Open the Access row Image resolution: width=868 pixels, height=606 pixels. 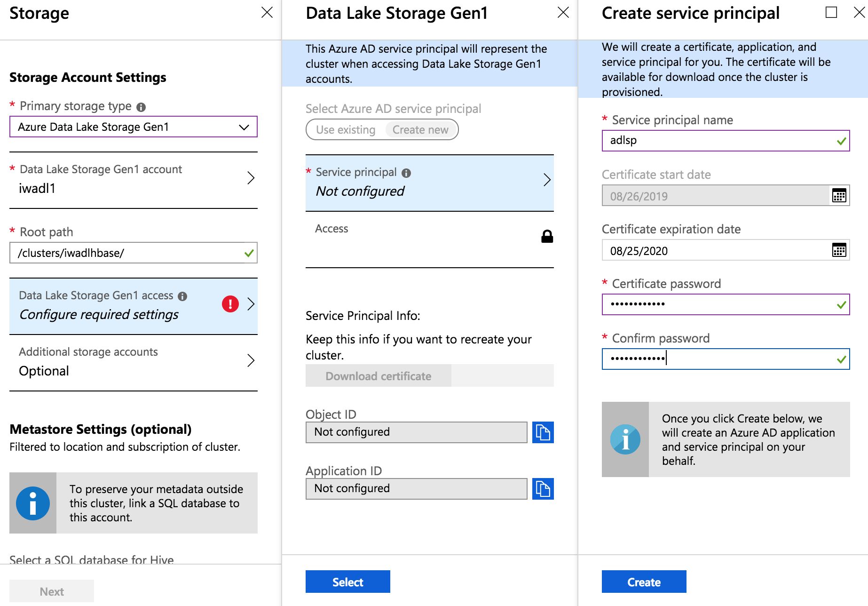[x=430, y=239]
